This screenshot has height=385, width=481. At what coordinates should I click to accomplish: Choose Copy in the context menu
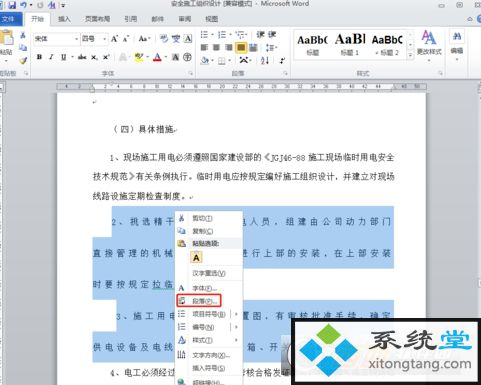(202, 231)
